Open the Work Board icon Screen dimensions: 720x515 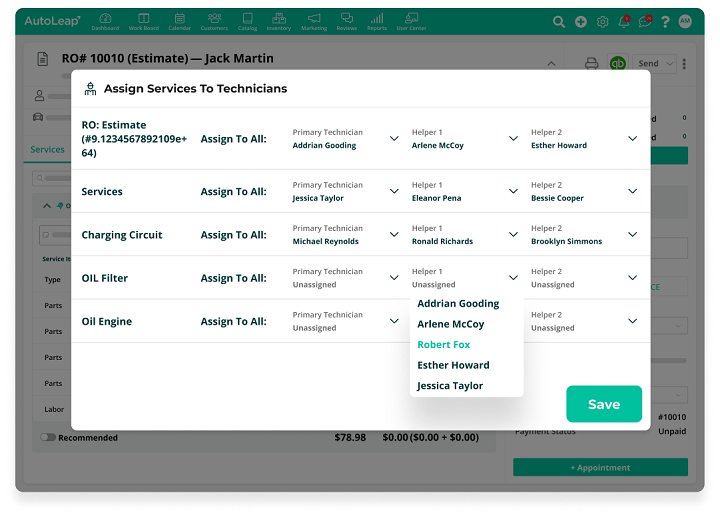144,20
